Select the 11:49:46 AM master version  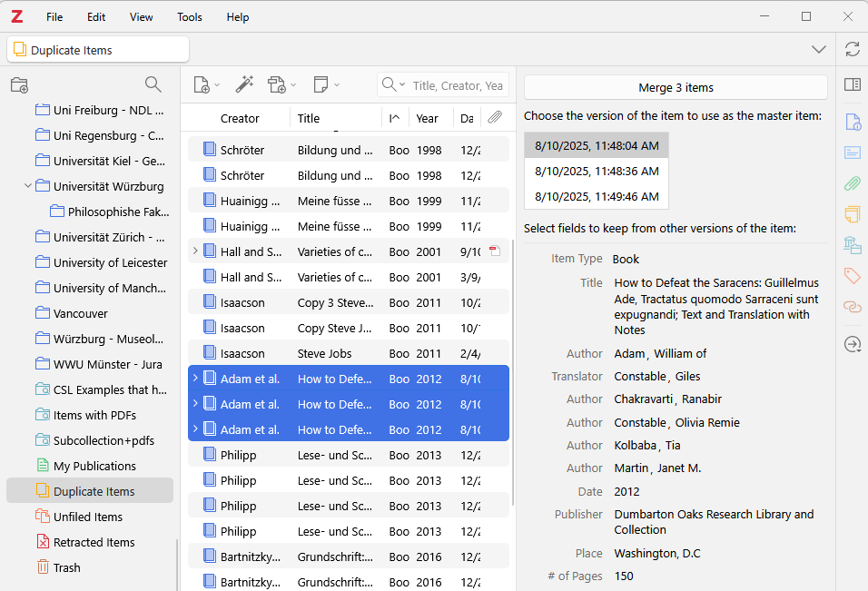click(x=597, y=196)
